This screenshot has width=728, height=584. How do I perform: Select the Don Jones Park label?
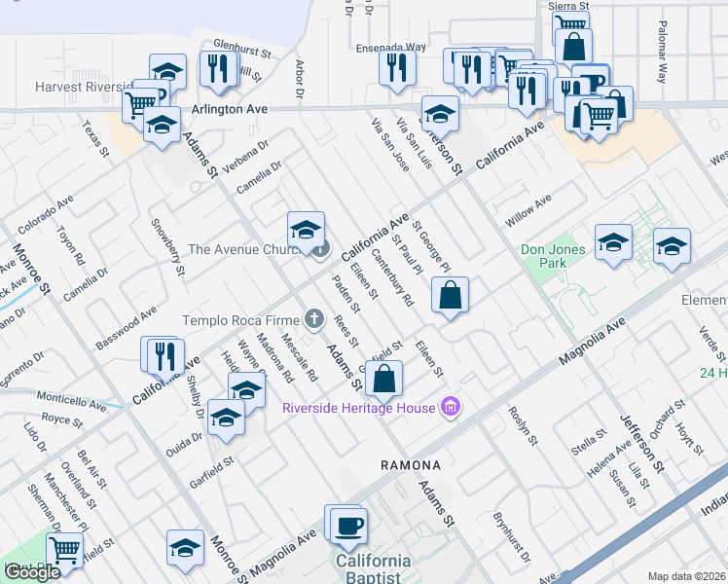point(553,256)
